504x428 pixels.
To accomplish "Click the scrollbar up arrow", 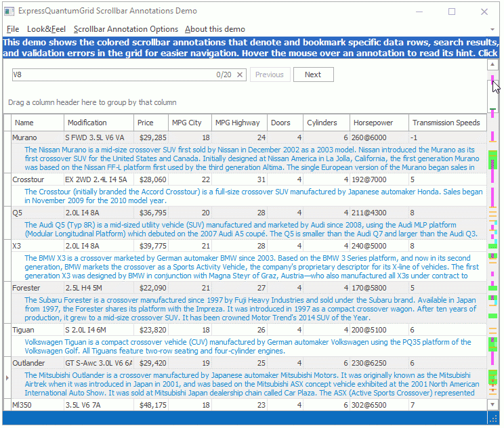I will point(492,64).
